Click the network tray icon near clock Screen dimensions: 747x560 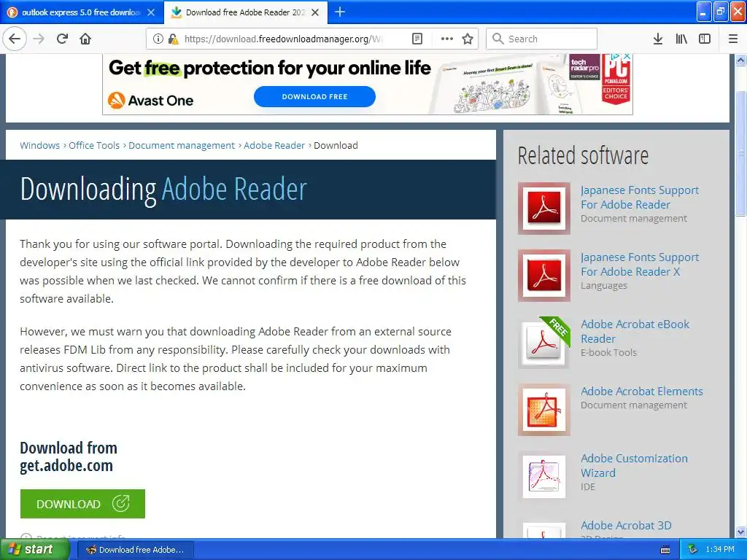[692, 549]
